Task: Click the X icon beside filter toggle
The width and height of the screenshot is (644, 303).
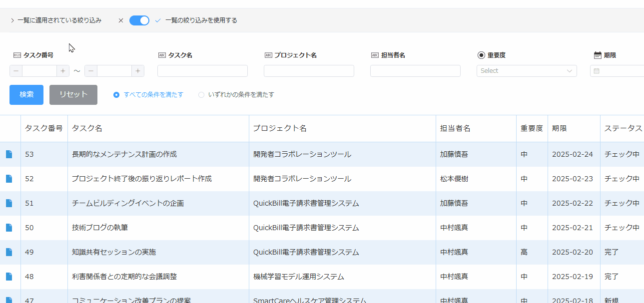Action: [x=120, y=20]
